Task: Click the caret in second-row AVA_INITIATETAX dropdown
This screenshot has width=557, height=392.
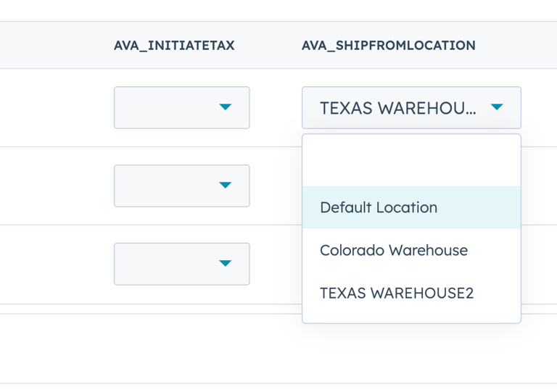Action: [225, 185]
